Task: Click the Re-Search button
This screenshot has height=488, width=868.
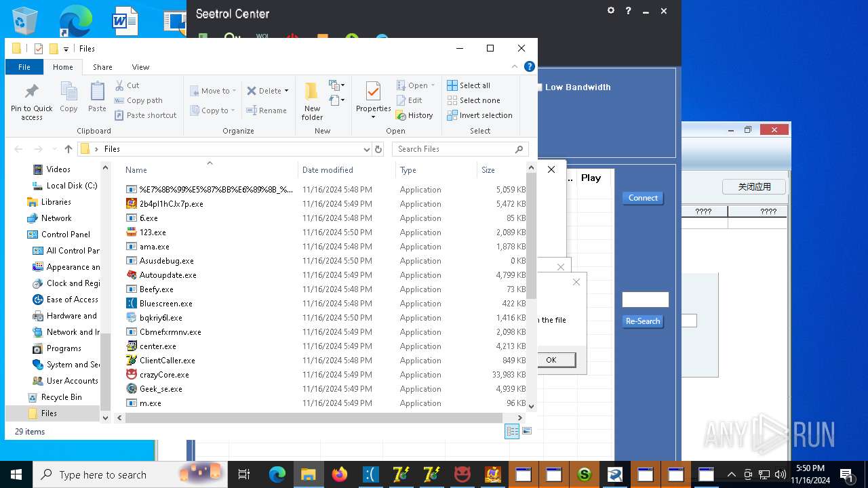Action: point(643,321)
